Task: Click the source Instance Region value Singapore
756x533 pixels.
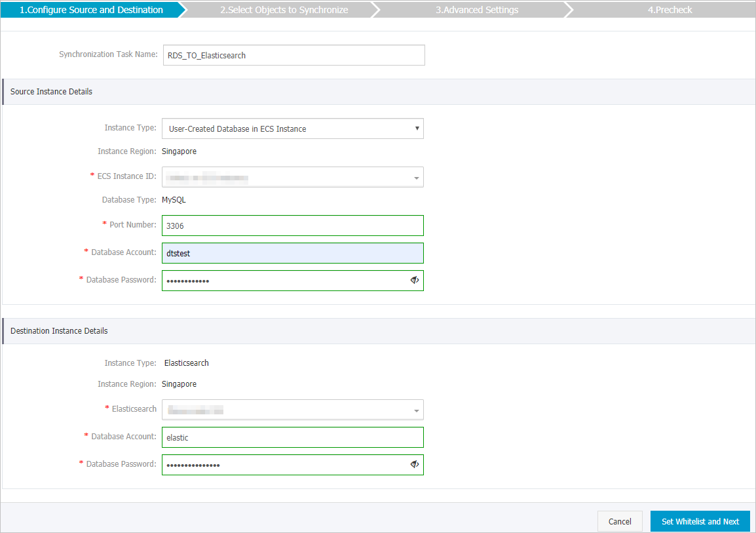Action: pos(179,151)
